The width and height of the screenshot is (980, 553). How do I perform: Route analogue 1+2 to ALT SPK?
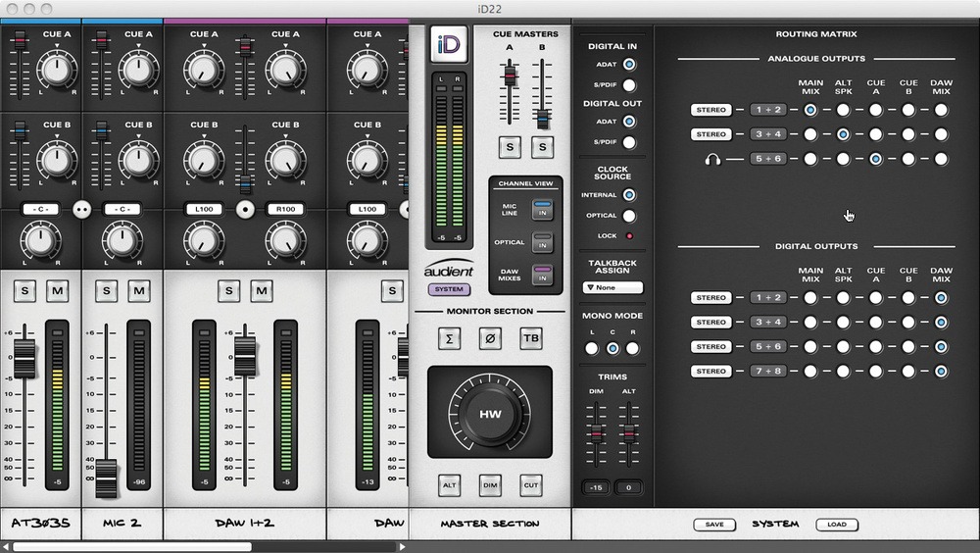(843, 110)
